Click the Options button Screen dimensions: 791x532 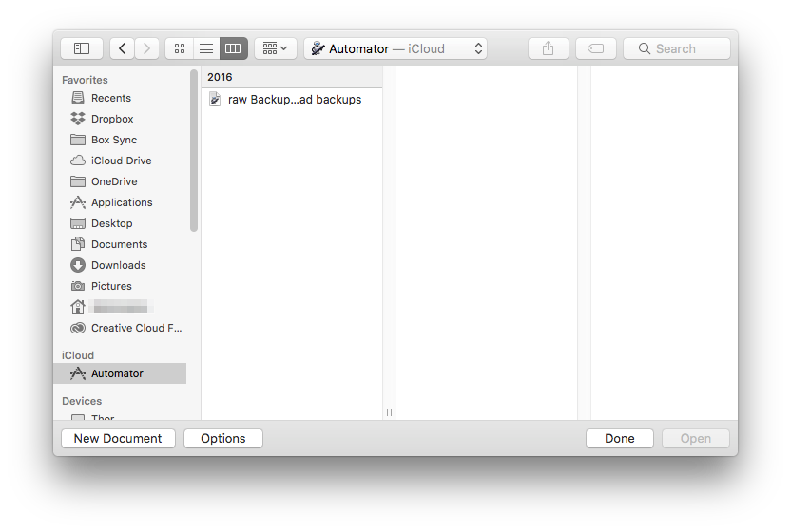point(223,438)
